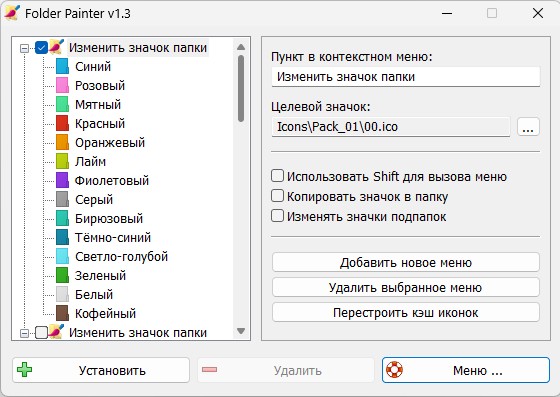
Task: Click the Folder Painter title bar app icon
Action: pos(12,13)
